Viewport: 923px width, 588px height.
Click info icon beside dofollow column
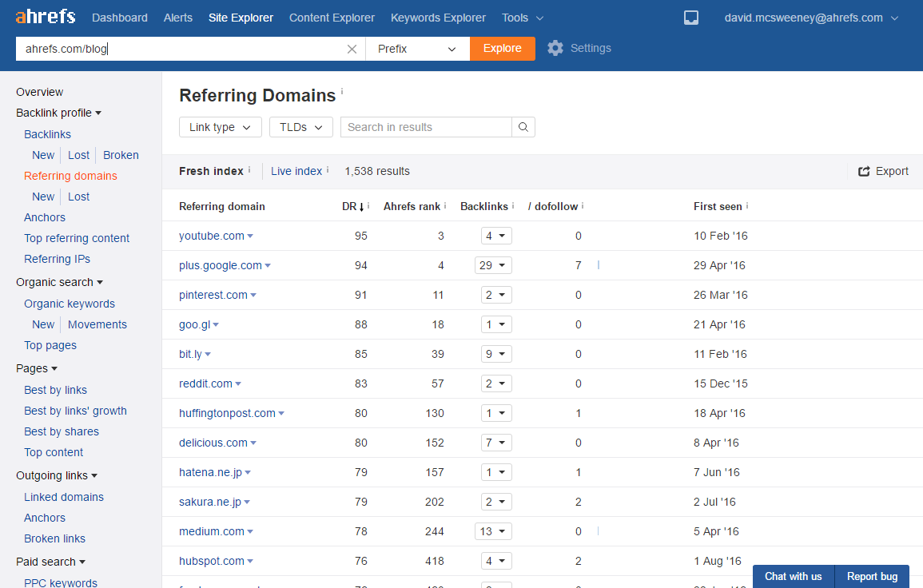point(583,205)
